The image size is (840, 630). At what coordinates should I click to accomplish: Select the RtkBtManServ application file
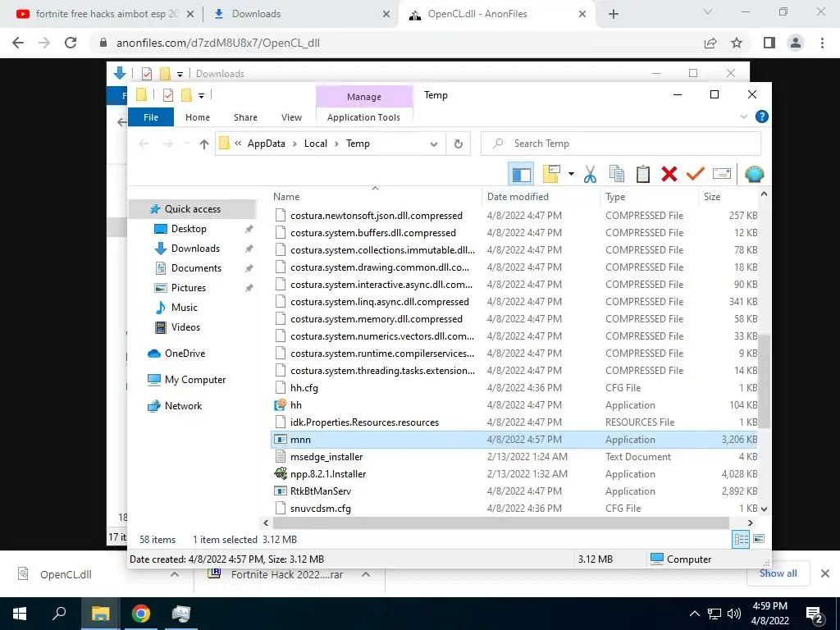click(321, 491)
